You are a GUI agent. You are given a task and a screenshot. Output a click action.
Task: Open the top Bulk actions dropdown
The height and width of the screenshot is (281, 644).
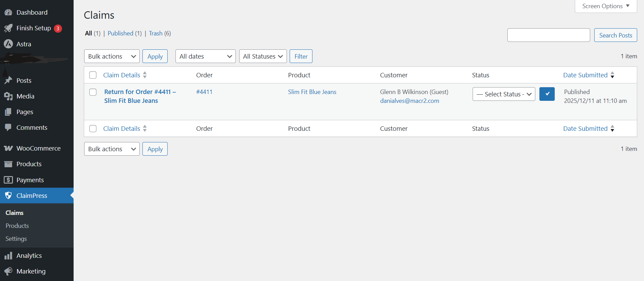tap(112, 57)
